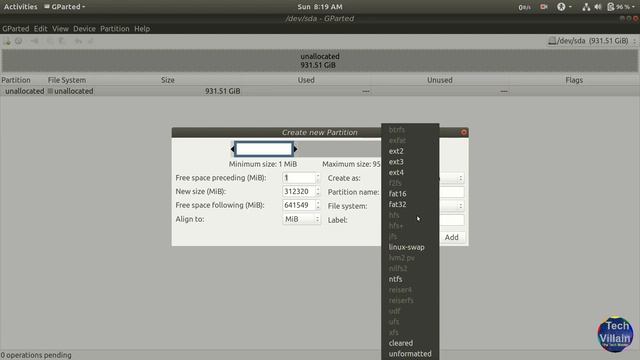Viewport: 640px width, 360px height.
Task: Click the Undo last operation toolbar icon
Action: click(78, 41)
